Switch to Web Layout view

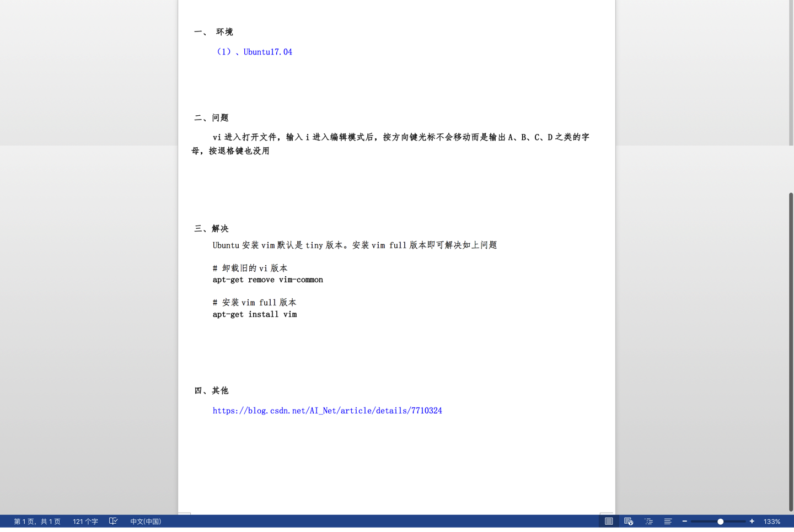click(629, 521)
